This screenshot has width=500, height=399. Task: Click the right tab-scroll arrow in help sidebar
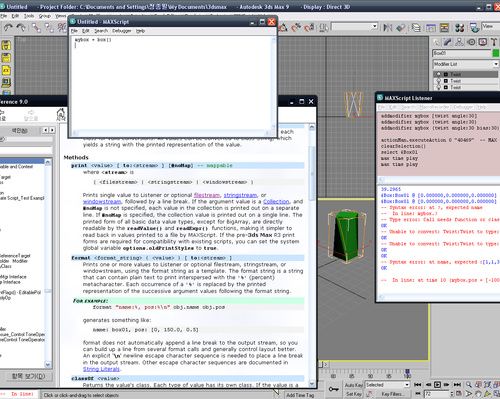point(52,130)
